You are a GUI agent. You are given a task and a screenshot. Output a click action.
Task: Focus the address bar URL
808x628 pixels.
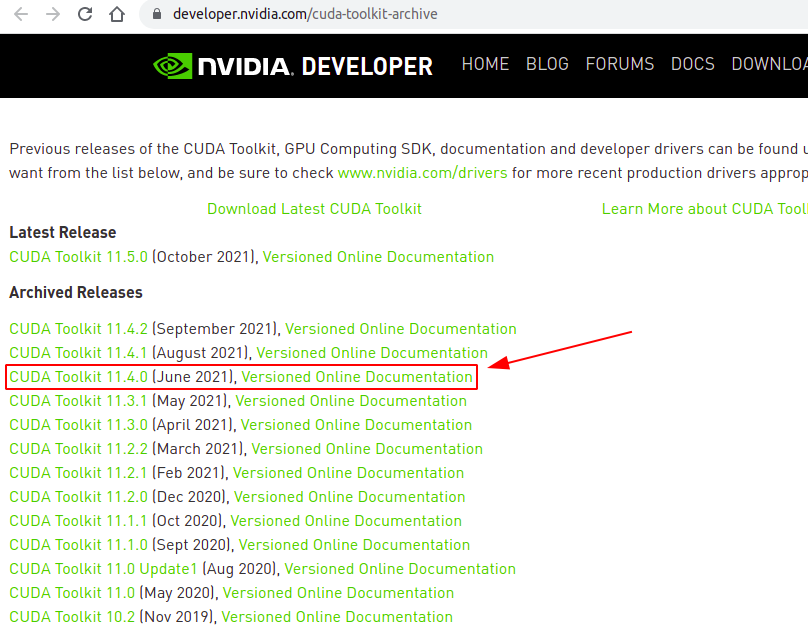(x=305, y=15)
